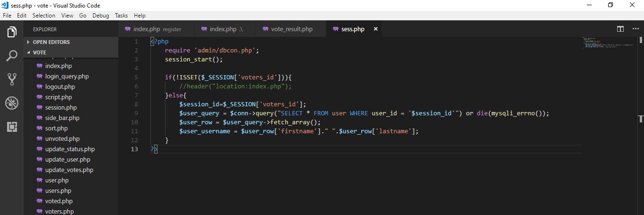
Task: Collapse the OPEN EDITORS section
Action: (x=71, y=42)
